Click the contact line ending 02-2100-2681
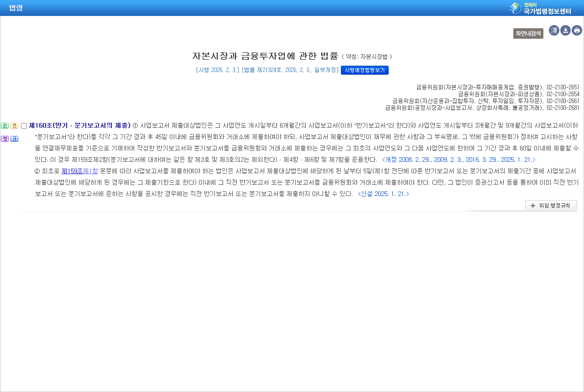584x392 pixels. coord(482,108)
